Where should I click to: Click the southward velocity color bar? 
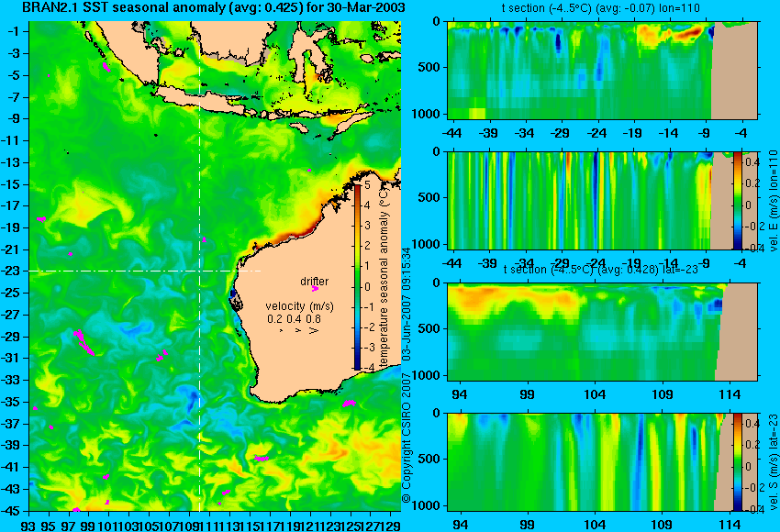[x=738, y=462]
